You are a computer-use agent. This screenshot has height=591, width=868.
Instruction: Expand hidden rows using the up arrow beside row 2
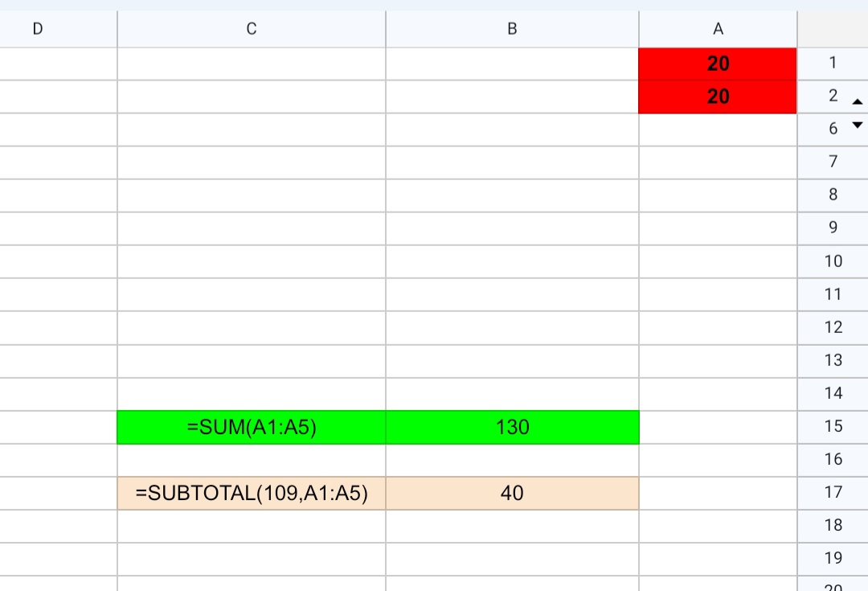click(x=857, y=101)
